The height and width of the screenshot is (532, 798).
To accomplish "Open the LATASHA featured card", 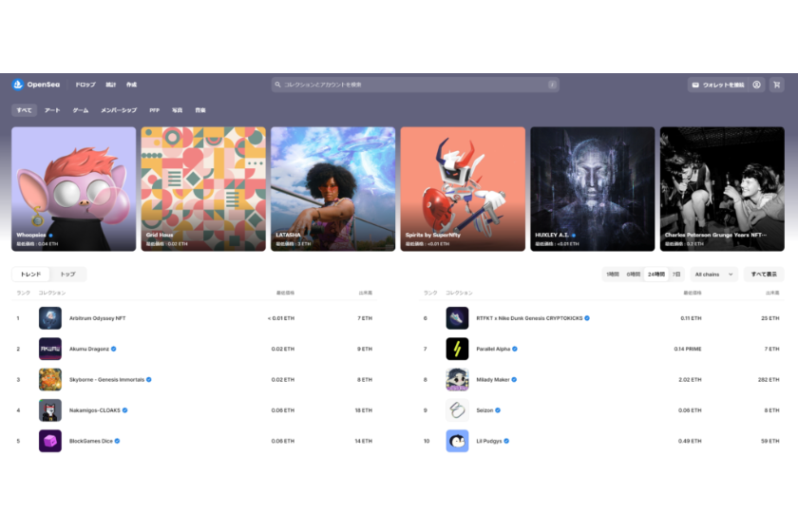I will click(x=332, y=189).
